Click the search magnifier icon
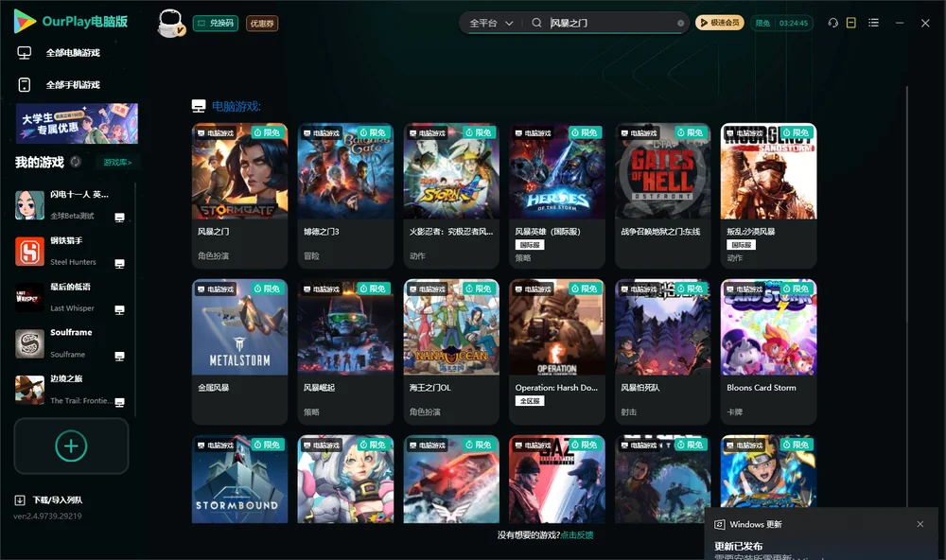 (536, 23)
